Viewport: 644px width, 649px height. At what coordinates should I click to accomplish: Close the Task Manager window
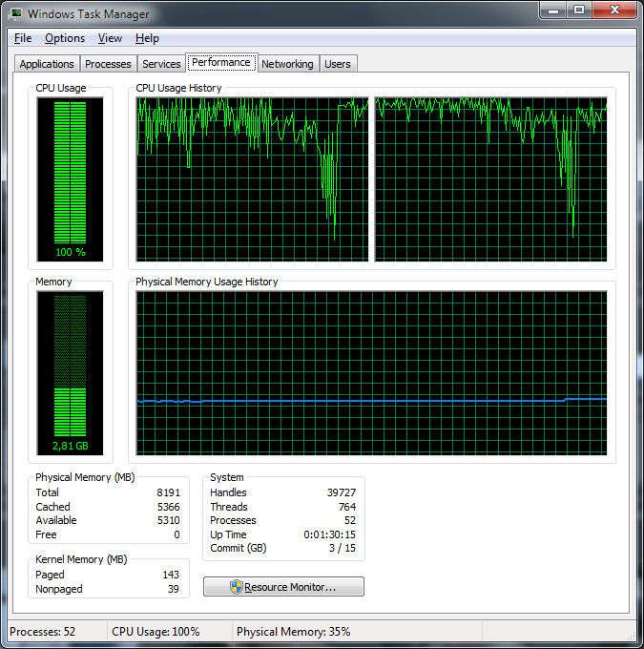point(614,10)
